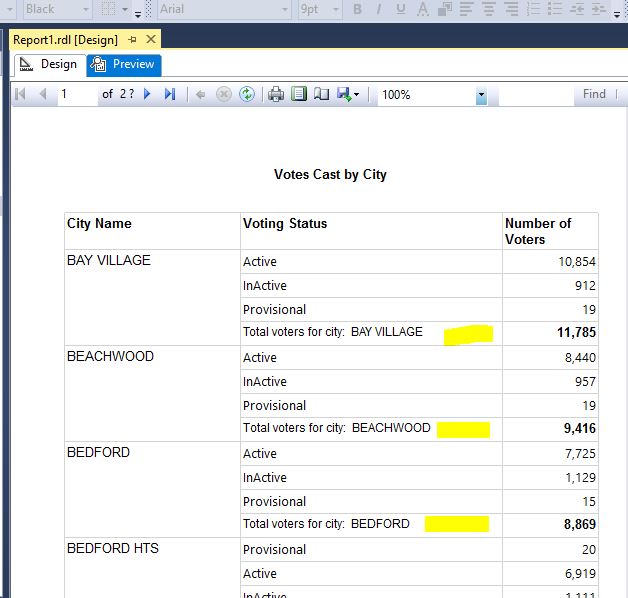Jump to last page of report
Image resolution: width=628 pixels, height=598 pixels.
[169, 94]
